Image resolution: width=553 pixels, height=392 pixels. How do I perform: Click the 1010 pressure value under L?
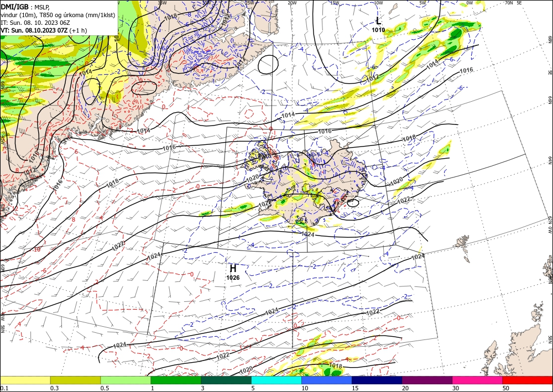click(x=378, y=30)
